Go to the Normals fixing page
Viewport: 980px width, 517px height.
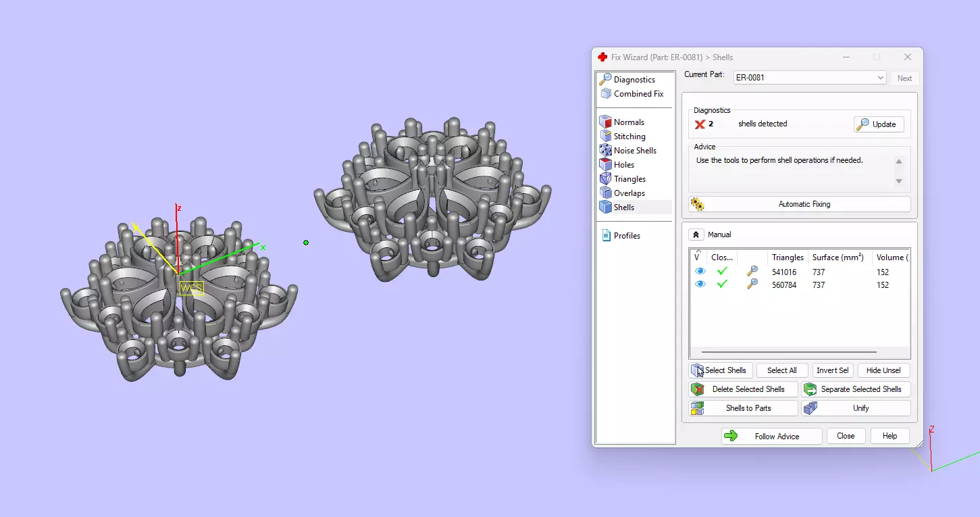click(621, 122)
